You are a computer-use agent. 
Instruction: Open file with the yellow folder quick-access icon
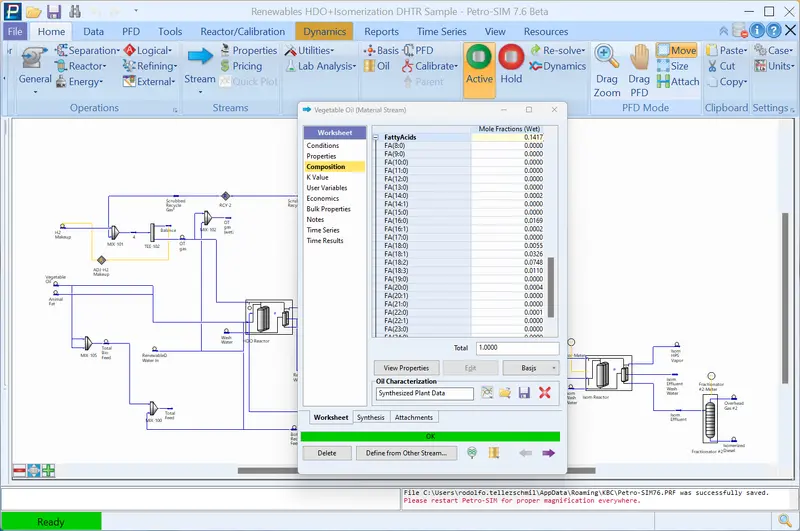tap(34, 11)
